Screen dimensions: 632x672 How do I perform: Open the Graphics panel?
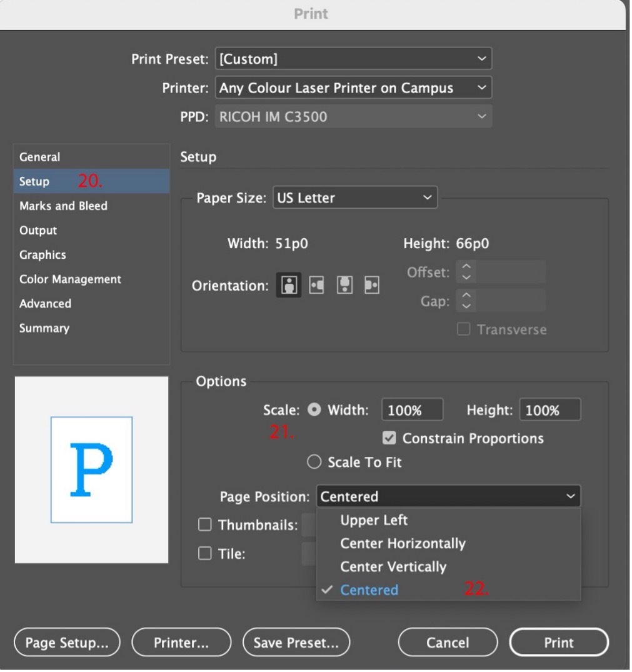(x=92, y=255)
